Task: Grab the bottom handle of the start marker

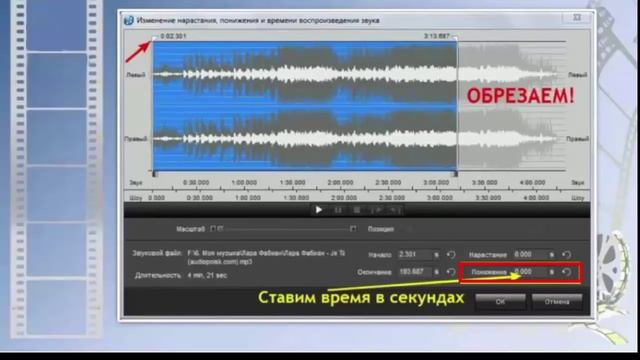Action: (x=154, y=174)
